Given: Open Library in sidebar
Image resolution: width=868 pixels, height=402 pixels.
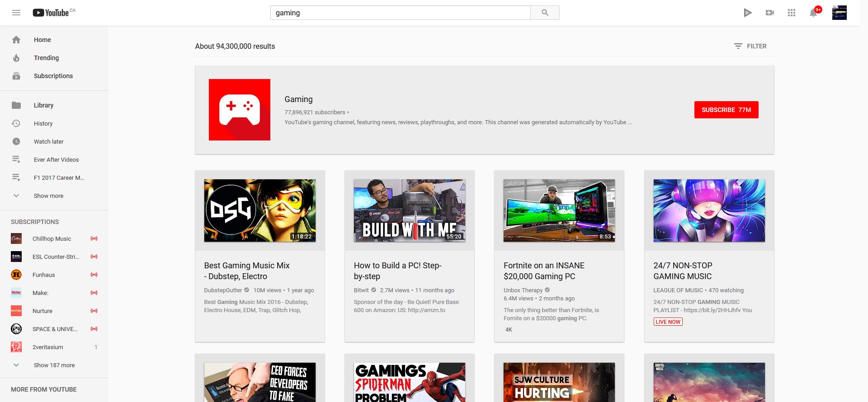Looking at the screenshot, I should click(x=54, y=105).
